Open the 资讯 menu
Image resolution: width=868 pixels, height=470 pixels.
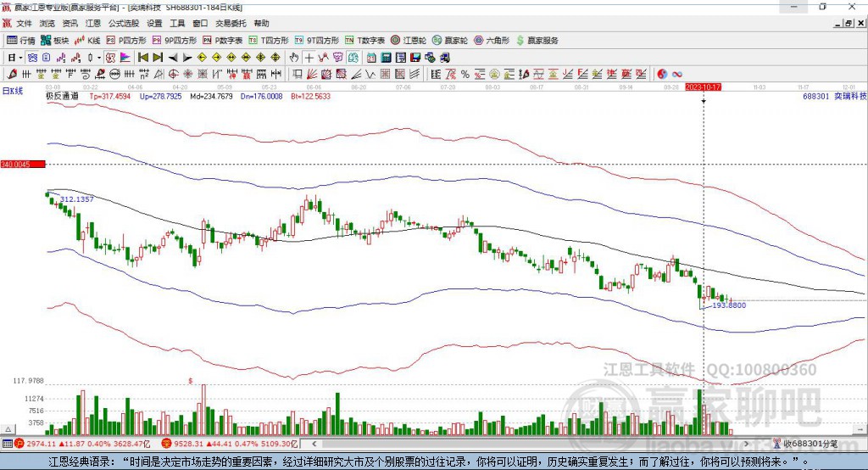point(70,23)
